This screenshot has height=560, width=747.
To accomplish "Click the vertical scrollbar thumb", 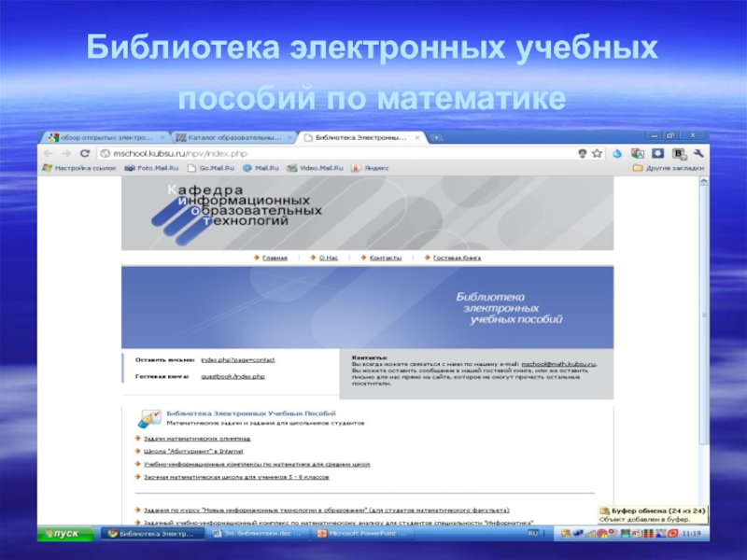I will pyautogui.click(x=704, y=315).
